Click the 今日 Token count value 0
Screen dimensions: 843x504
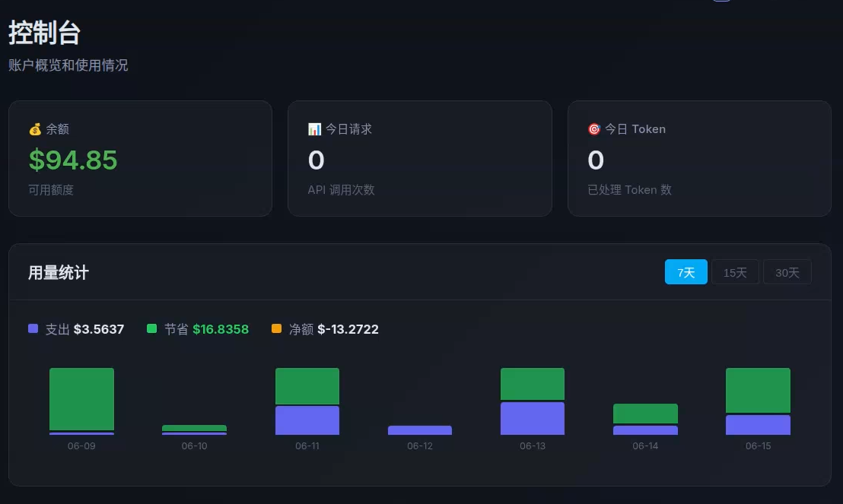point(596,160)
